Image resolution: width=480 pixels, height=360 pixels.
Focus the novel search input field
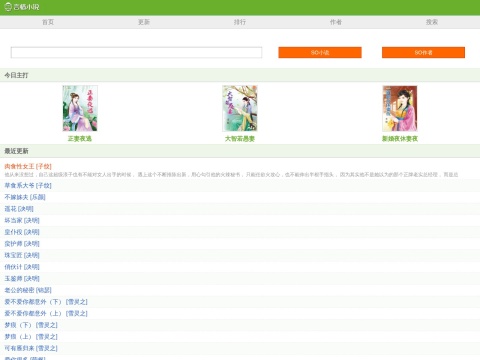coord(136,52)
